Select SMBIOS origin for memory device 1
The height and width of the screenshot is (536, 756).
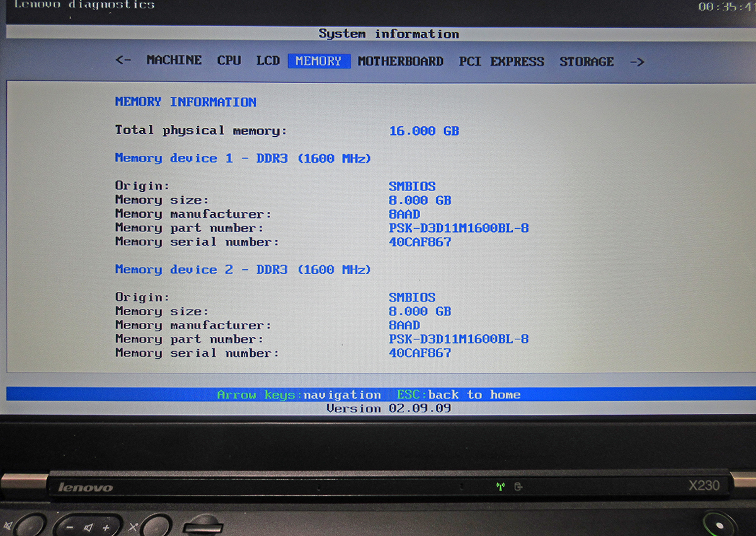tap(413, 186)
